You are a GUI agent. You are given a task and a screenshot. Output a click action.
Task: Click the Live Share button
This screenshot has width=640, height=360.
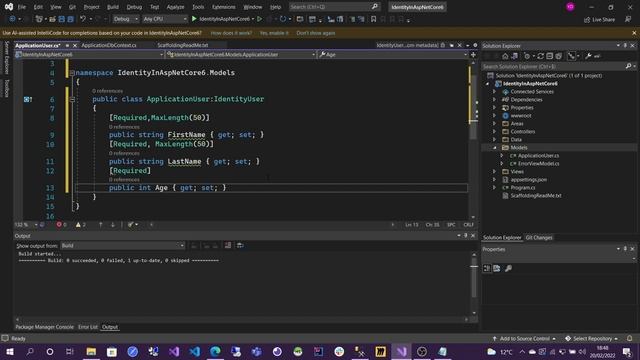tap(599, 19)
